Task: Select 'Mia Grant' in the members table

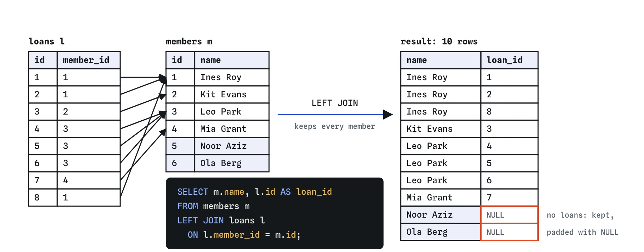Action: pos(232,129)
